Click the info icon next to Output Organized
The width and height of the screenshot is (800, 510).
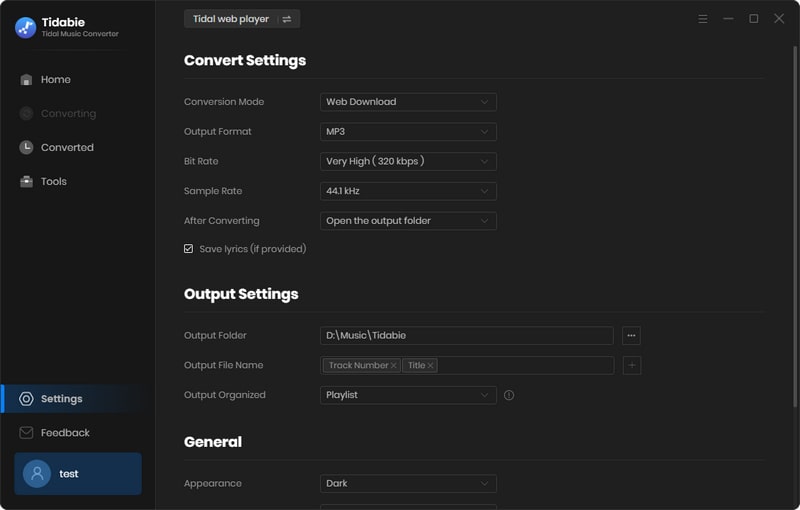coord(509,395)
